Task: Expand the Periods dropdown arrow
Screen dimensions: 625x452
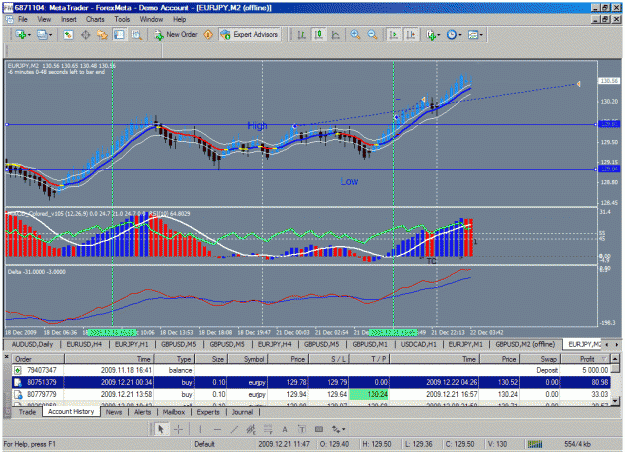Action: tap(460, 35)
